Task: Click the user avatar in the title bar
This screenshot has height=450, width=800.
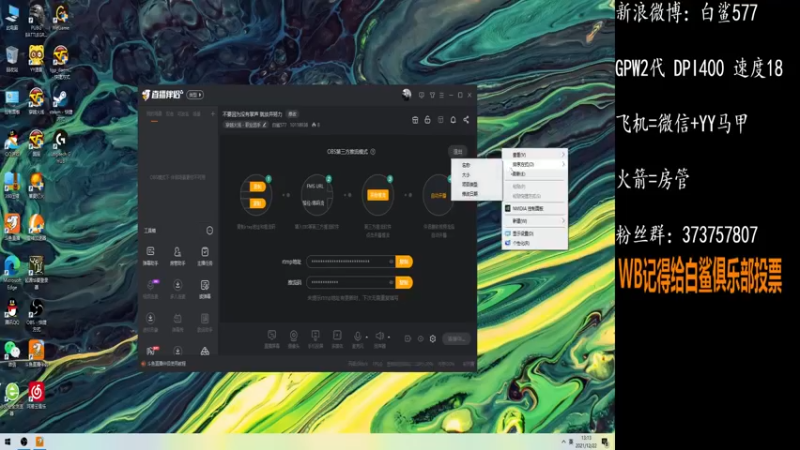Action: click(407, 94)
